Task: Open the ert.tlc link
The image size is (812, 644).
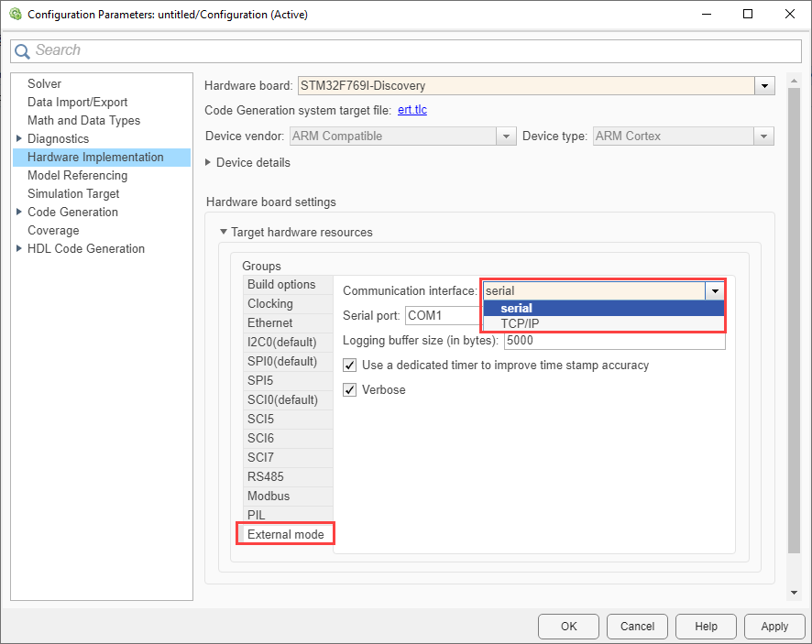Action: pos(411,111)
